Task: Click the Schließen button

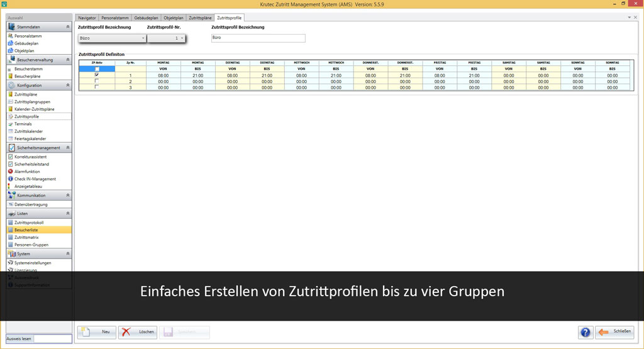Action: 615,332
